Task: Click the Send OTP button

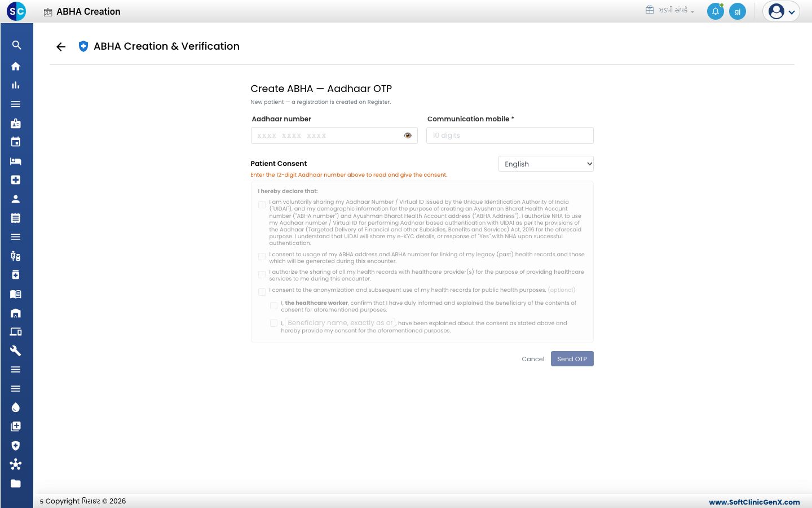Action: coord(572,359)
